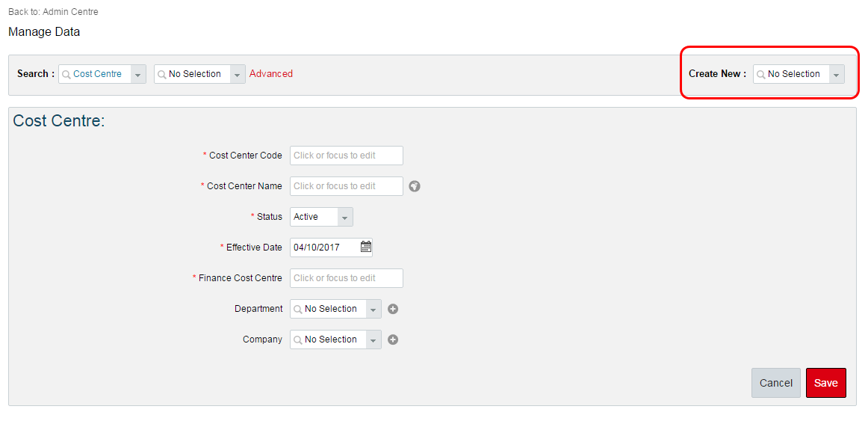The image size is (868, 427).
Task: Add new Department with plus icon
Action: point(393,309)
